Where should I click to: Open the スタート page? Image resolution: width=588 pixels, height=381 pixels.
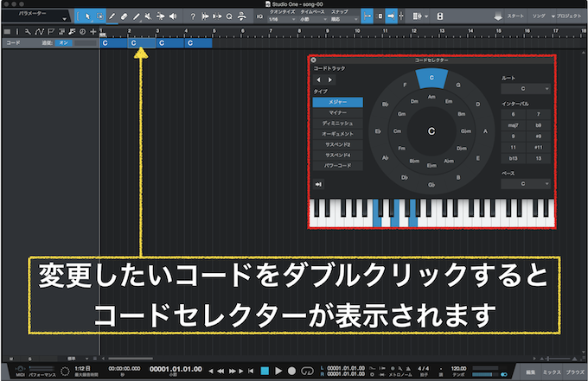tap(515, 16)
